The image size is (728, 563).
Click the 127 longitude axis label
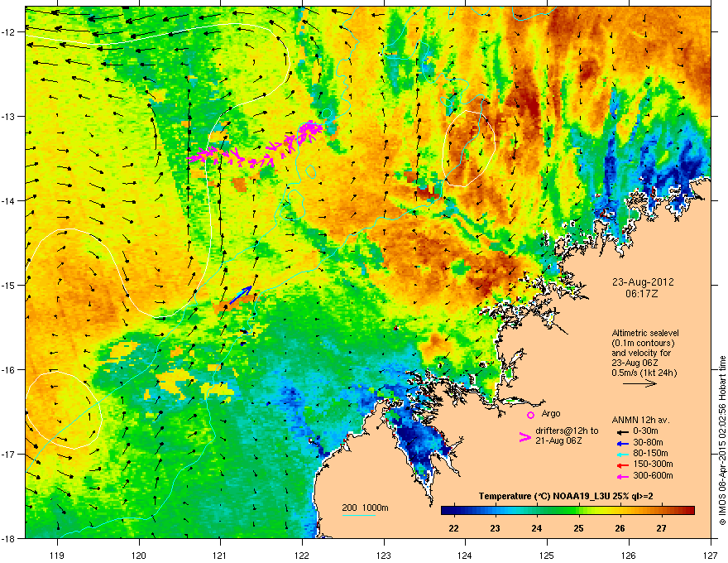click(x=711, y=555)
